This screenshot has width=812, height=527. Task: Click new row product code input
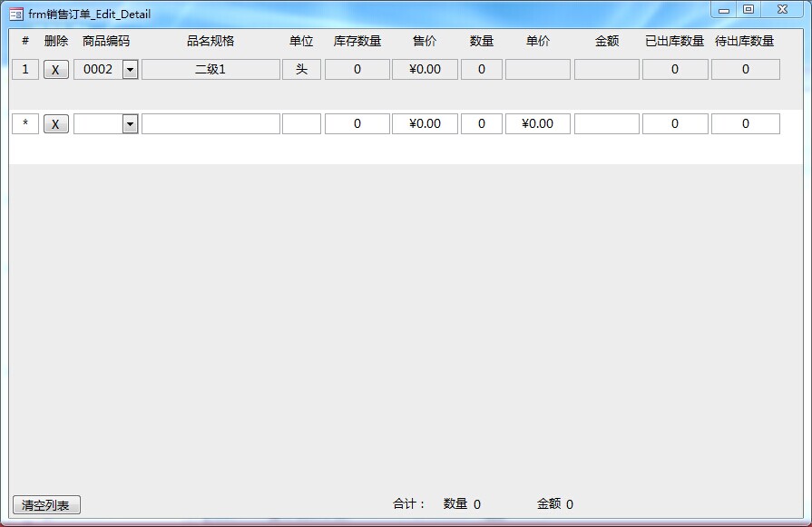(x=98, y=123)
